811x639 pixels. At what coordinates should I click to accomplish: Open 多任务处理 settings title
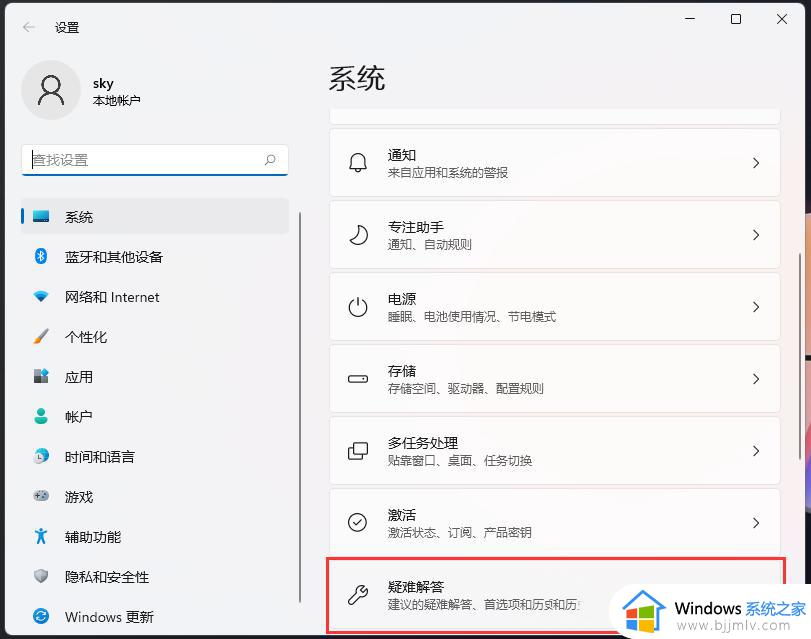[x=423, y=442]
